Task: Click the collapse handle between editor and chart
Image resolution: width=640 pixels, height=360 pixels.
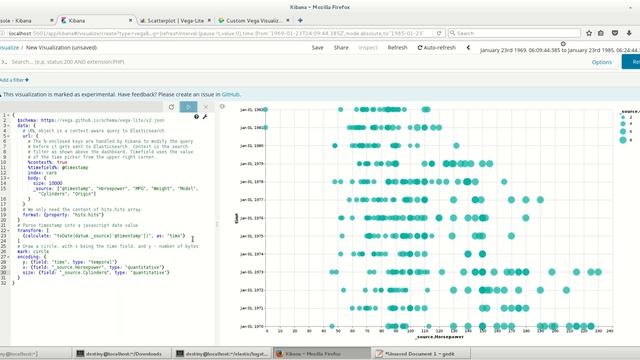Action: coord(217,224)
